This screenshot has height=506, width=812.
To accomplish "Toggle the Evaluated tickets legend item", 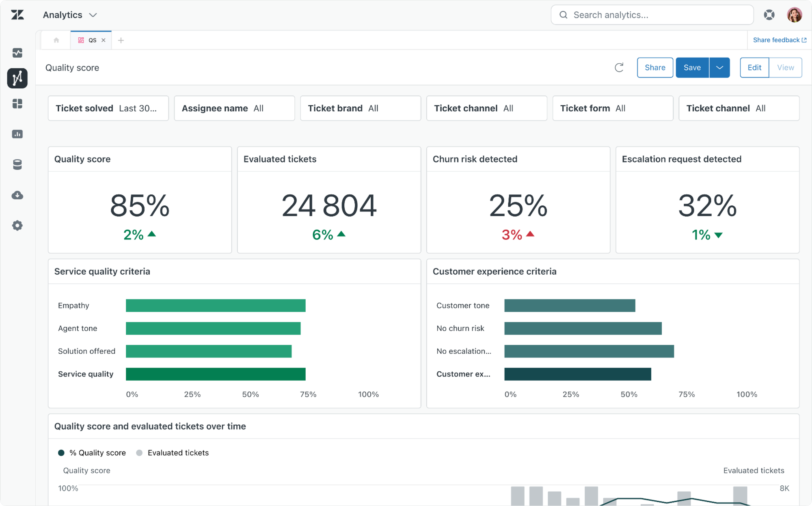I will pyautogui.click(x=173, y=453).
